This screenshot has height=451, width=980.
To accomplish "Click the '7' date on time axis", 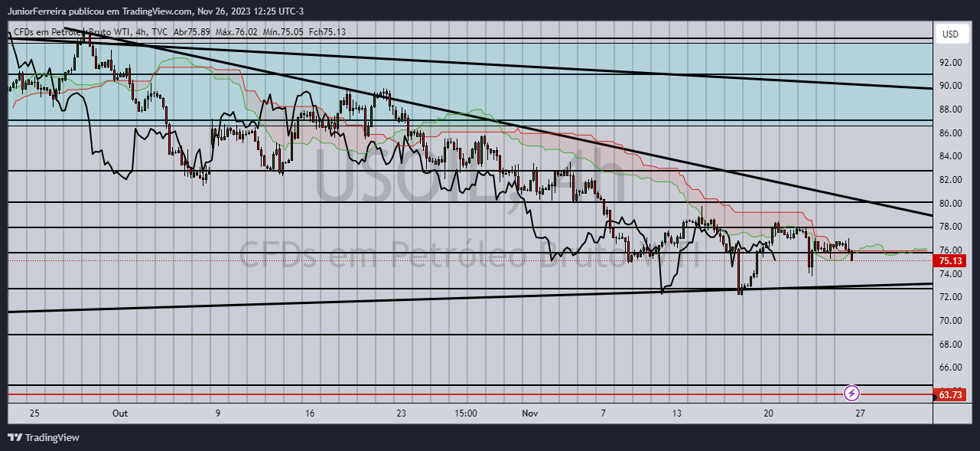I will click(603, 413).
